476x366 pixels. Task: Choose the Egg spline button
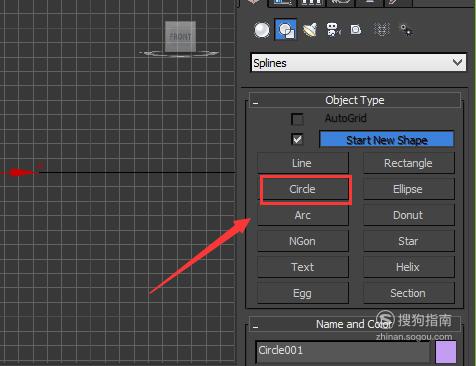click(x=303, y=293)
